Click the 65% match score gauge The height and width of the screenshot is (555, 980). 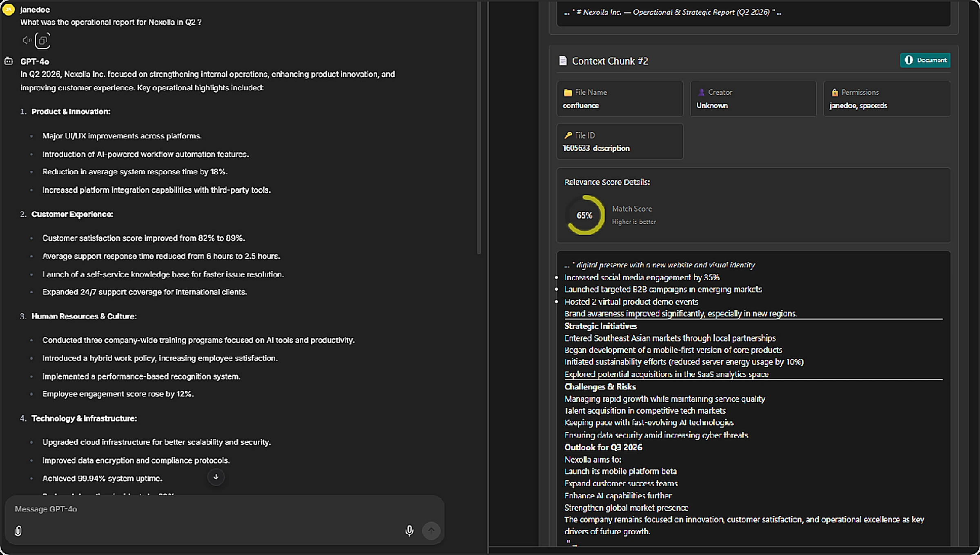tap(585, 215)
